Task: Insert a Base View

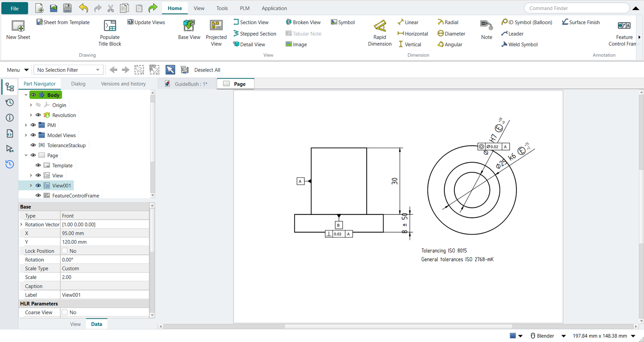Action: tap(189, 30)
